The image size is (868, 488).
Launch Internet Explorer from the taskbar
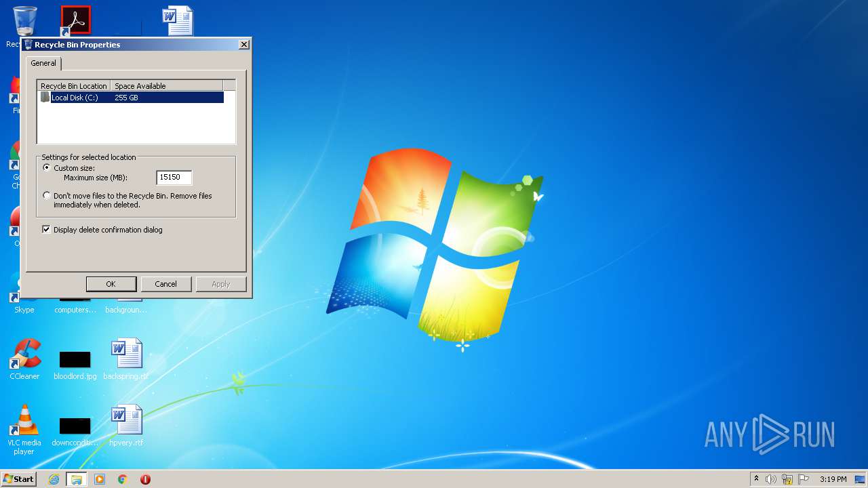tap(54, 479)
